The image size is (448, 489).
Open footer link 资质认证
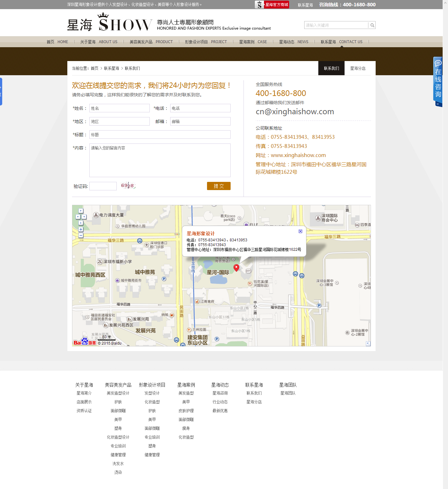coord(84,411)
